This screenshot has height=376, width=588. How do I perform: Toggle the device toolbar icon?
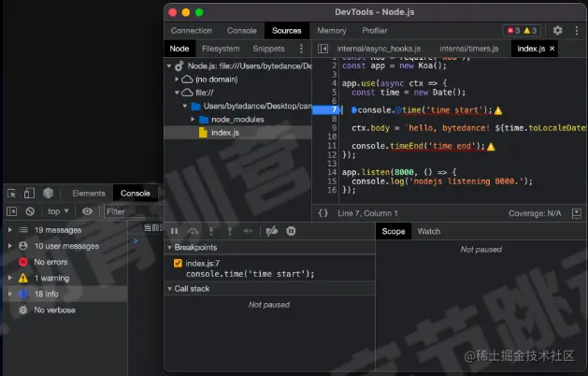pos(29,194)
